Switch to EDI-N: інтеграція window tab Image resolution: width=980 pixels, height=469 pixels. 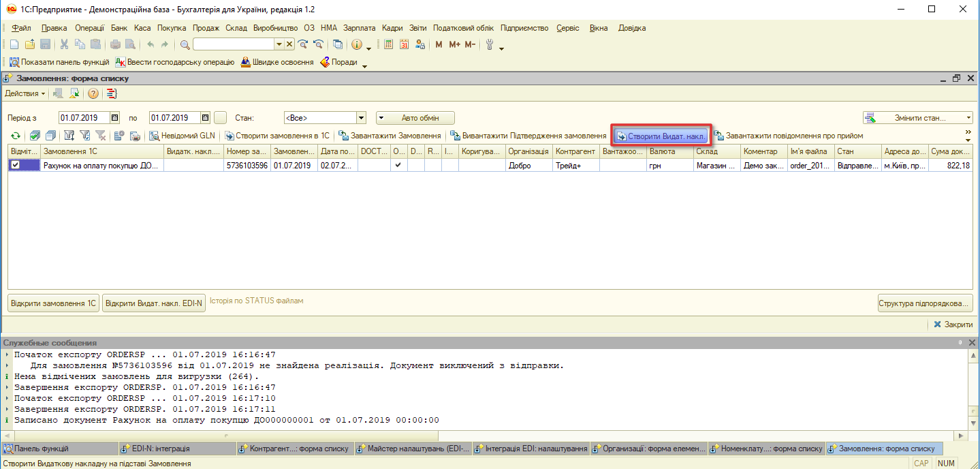pos(176,449)
